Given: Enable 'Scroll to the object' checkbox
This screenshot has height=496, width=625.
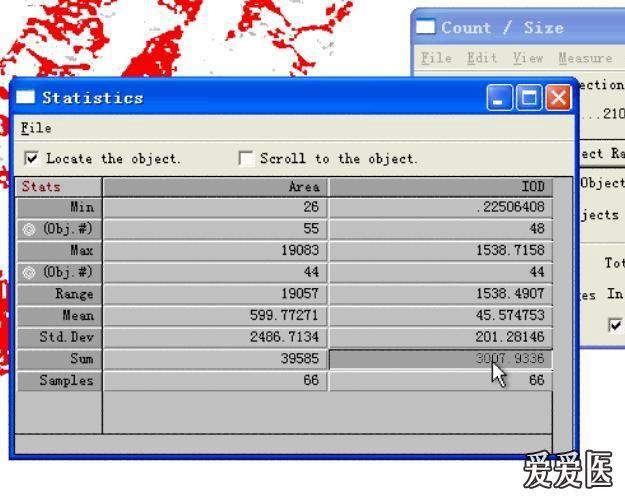Looking at the screenshot, I should 246,158.
